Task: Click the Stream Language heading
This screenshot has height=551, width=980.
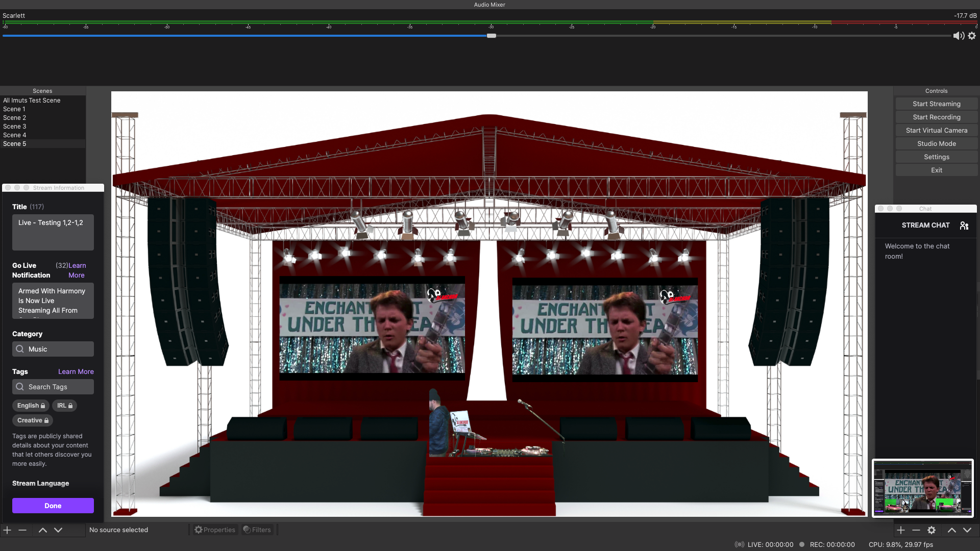Action: 41,483
